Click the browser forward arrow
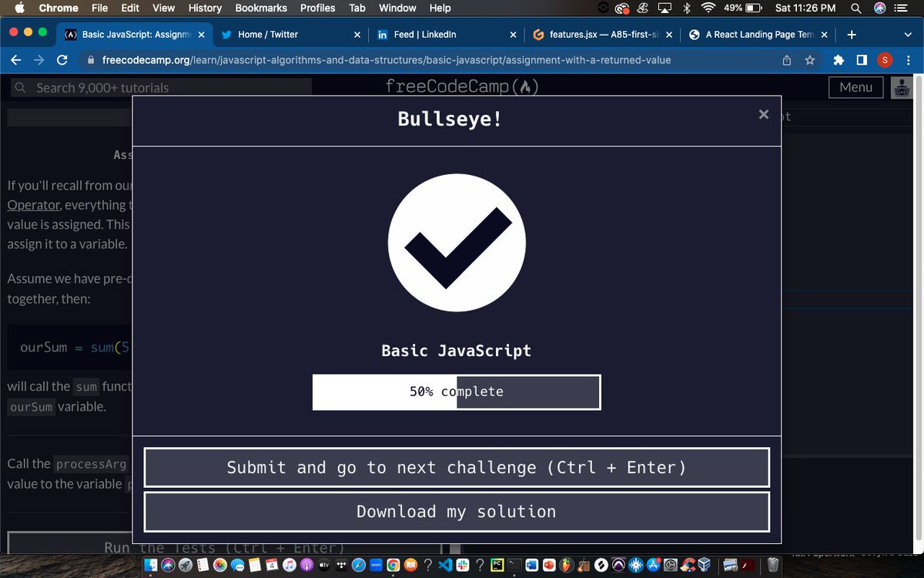The image size is (924, 578). click(38, 60)
